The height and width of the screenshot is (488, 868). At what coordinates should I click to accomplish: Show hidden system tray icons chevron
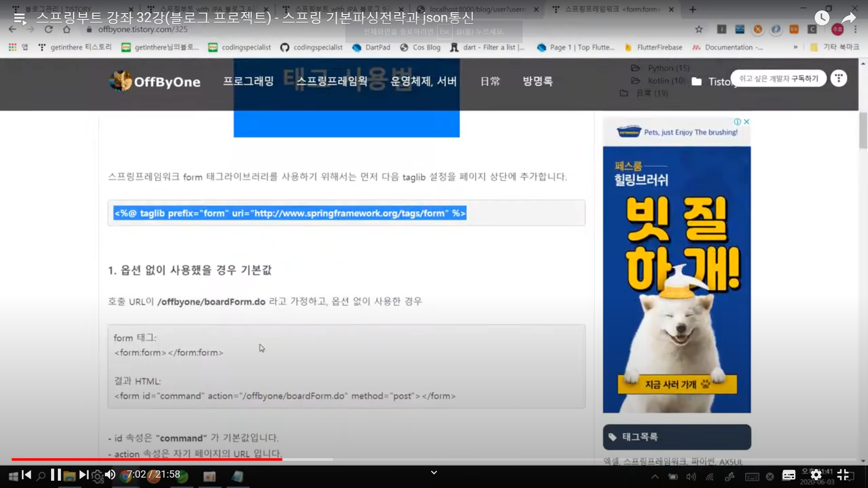click(655, 476)
